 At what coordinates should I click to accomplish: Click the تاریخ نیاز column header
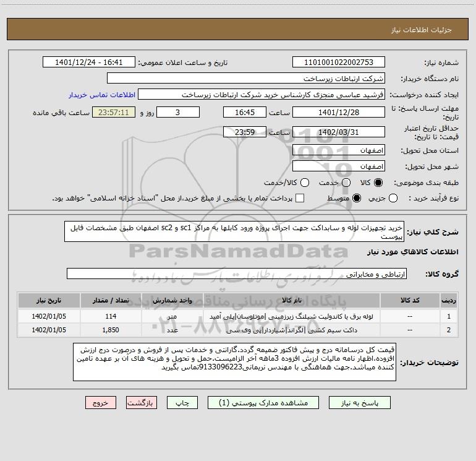(49, 300)
